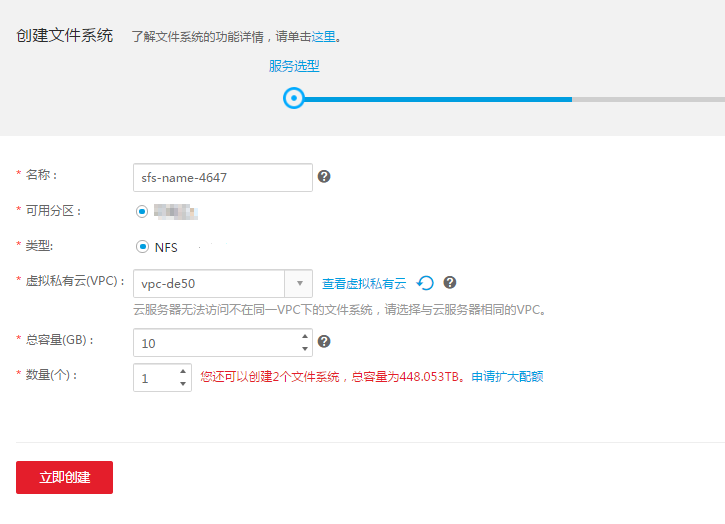
Task: Click the 申请扩大配额 link
Action: click(507, 376)
